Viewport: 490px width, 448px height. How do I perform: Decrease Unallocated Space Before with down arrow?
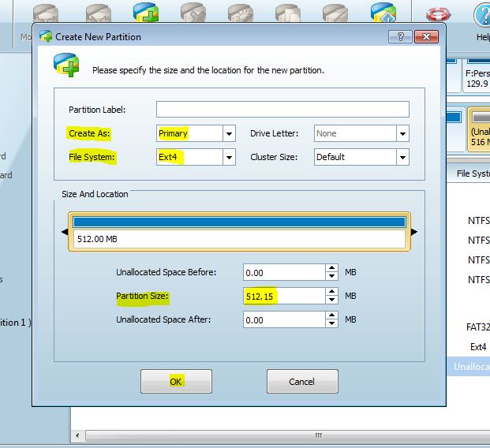point(331,276)
